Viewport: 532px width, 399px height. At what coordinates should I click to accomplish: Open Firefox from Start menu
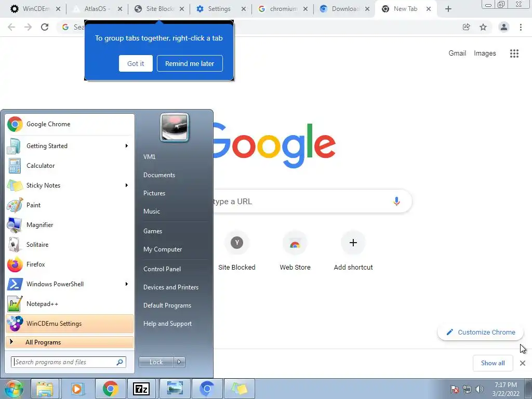pos(70,264)
